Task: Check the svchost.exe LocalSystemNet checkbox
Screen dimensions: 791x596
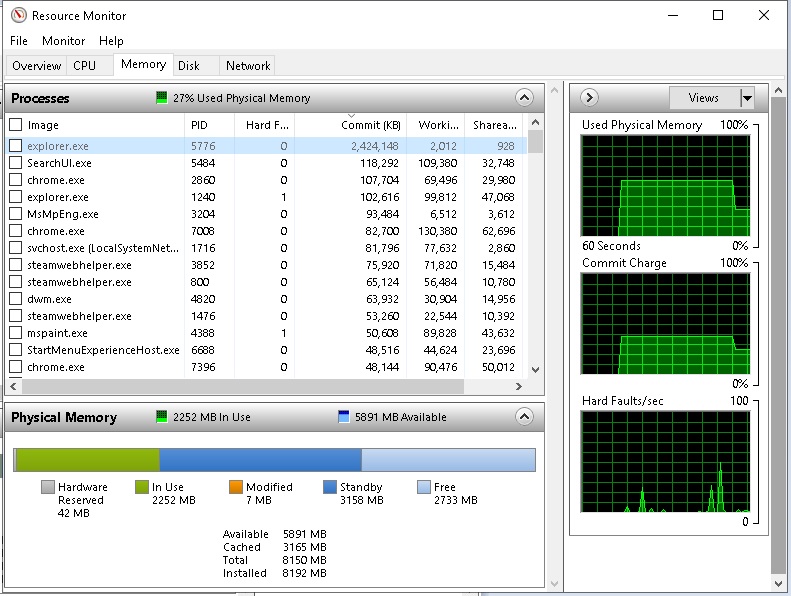Action: 16,248
